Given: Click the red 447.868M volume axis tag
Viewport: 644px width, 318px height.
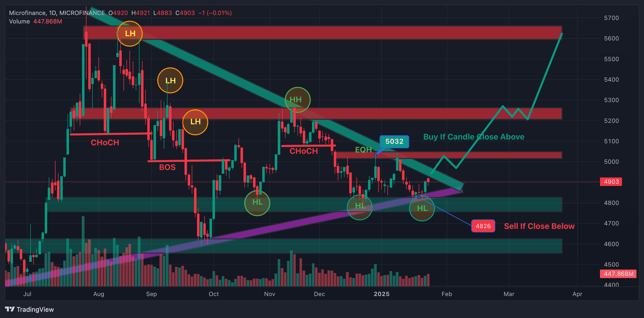Looking at the screenshot, I should click(x=618, y=274).
